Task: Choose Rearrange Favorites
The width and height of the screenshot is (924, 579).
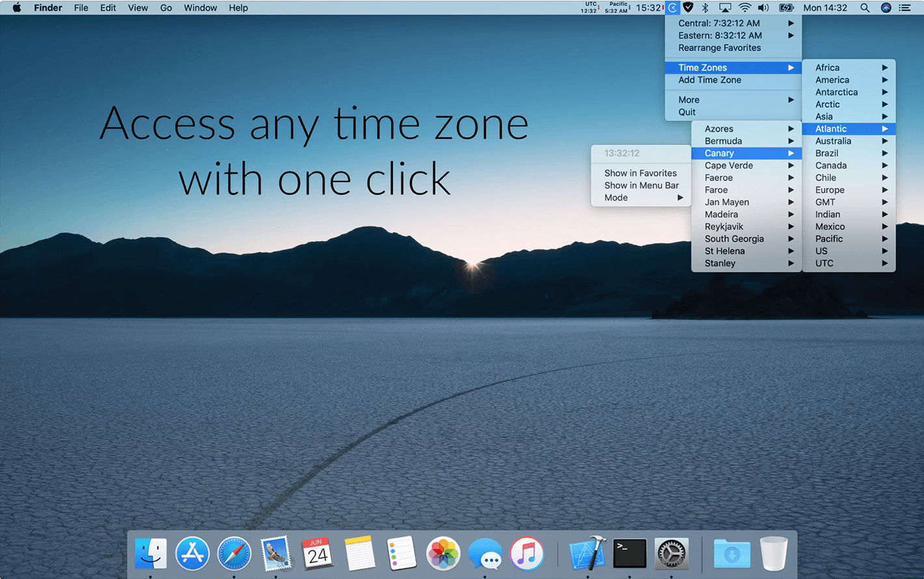Action: [x=733, y=48]
